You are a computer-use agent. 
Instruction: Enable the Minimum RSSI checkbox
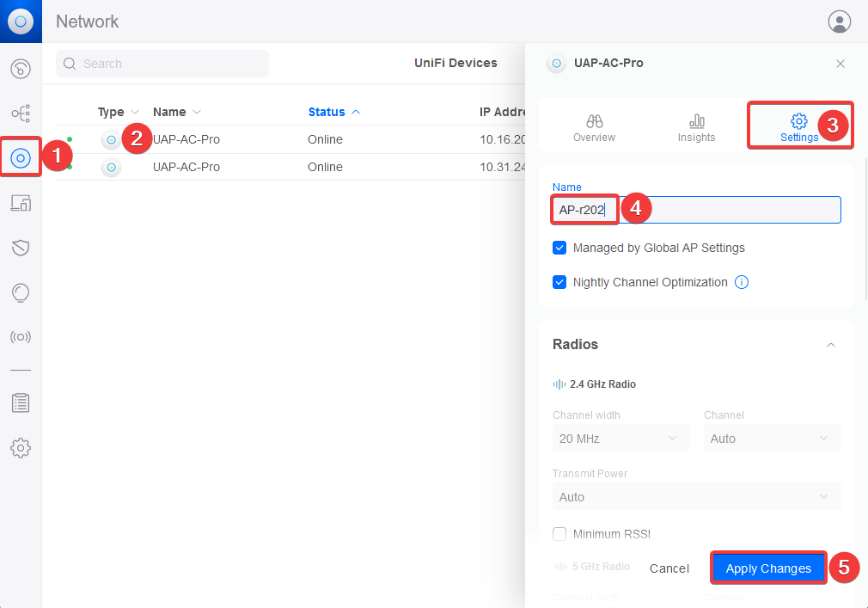coord(559,534)
